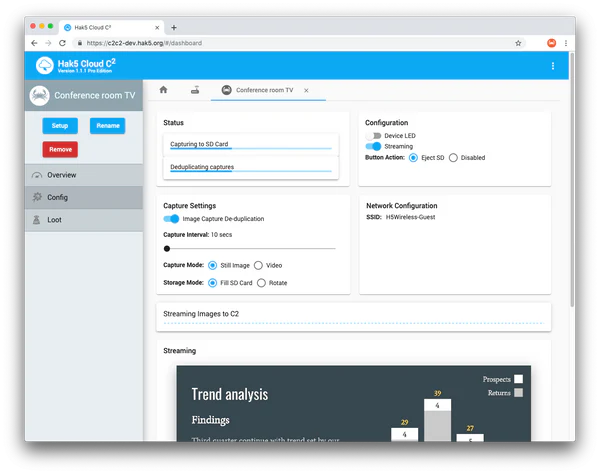600x474 pixels.
Task: Click the blue Setup button
Action: pos(60,126)
